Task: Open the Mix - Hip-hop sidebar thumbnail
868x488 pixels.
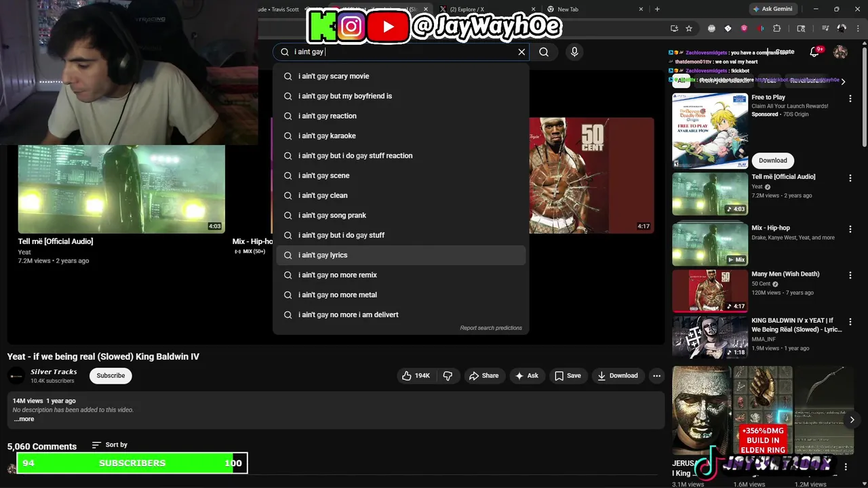Action: point(710,245)
